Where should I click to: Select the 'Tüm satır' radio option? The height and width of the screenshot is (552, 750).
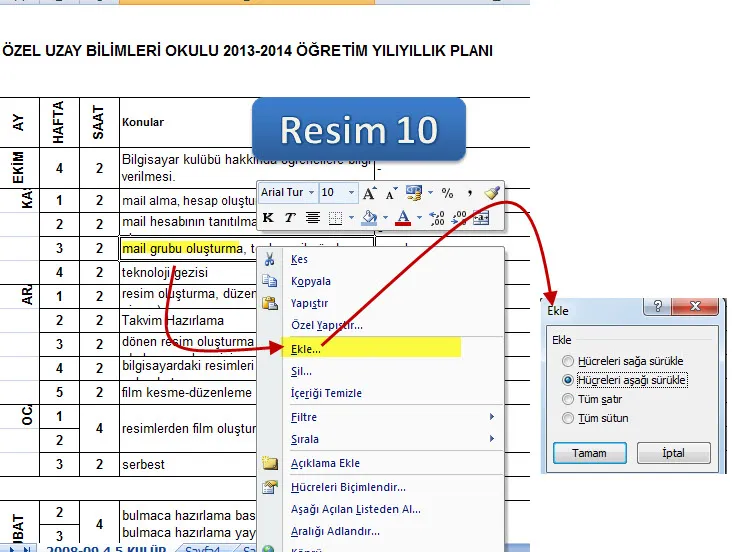569,399
